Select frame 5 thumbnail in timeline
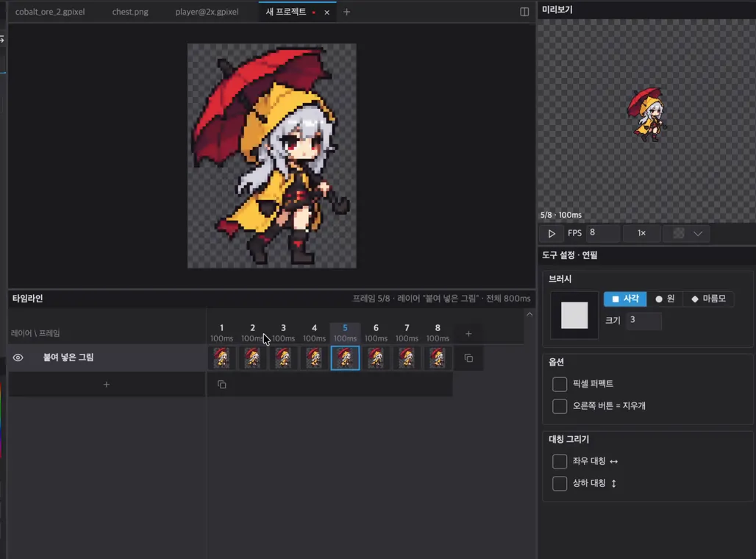The width and height of the screenshot is (756, 559). [x=345, y=358]
